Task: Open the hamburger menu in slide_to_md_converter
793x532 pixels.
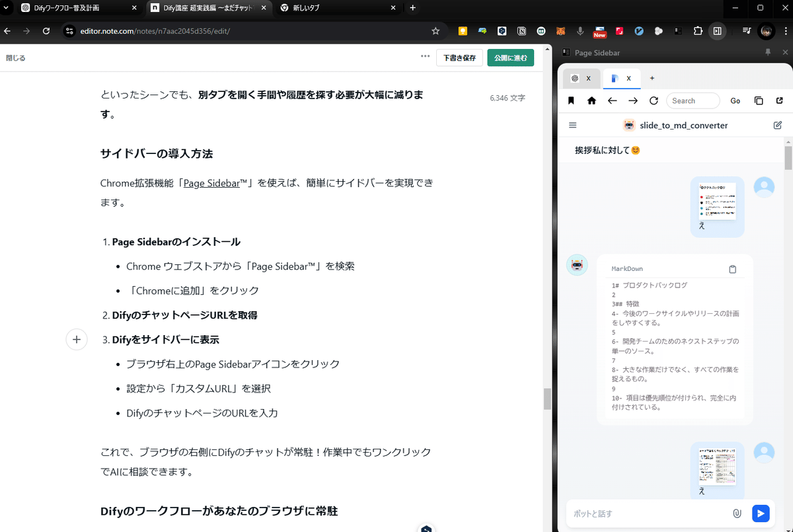Action: 573,124
